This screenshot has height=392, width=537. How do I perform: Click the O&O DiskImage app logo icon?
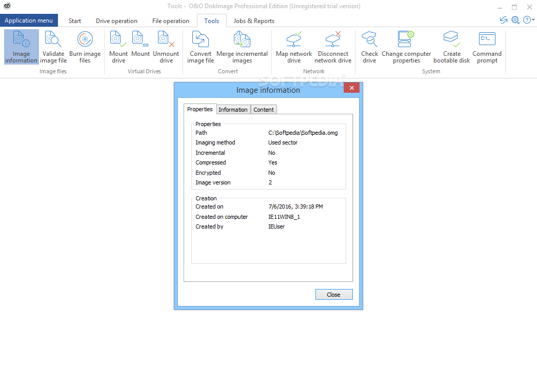click(7, 6)
